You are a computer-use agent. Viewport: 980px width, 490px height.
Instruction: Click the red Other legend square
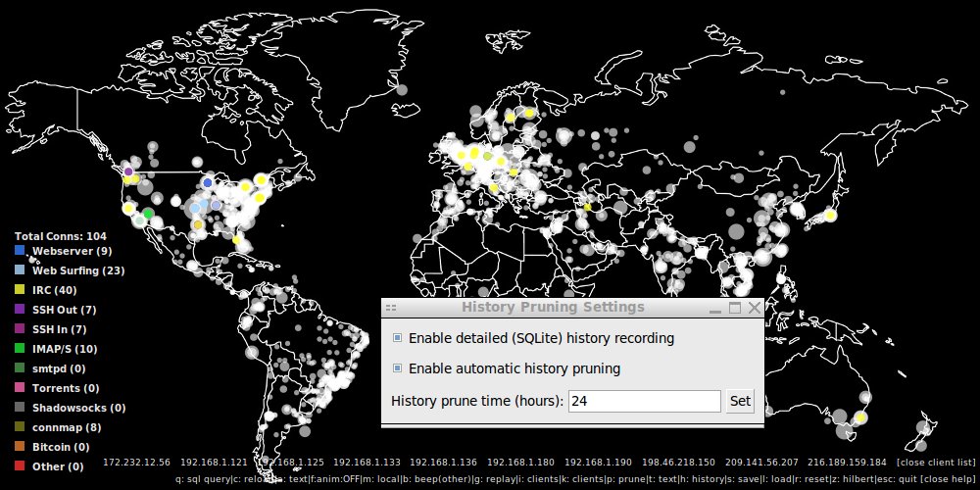(20, 466)
